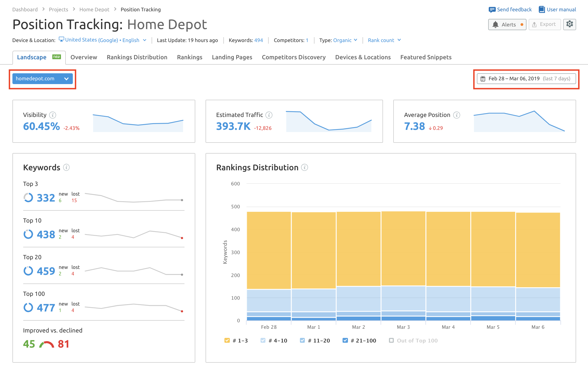Expand the Type Organic dropdown

click(x=345, y=40)
